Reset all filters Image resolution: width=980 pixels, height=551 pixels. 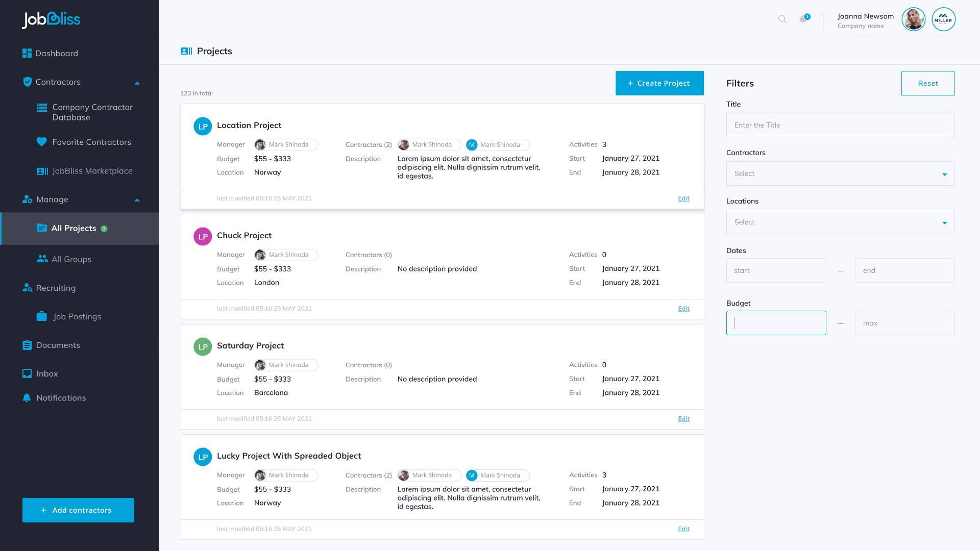[927, 83]
